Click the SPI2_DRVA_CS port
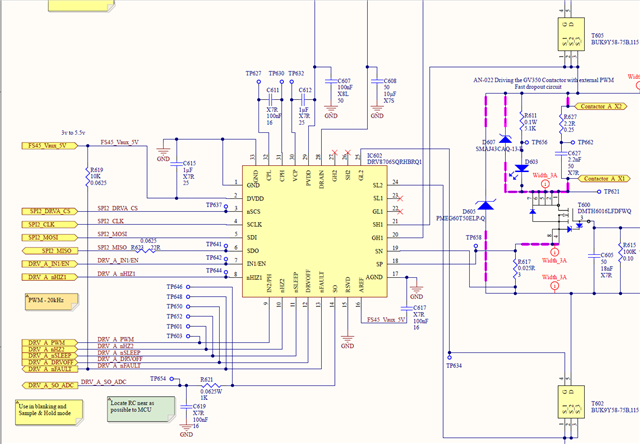The image size is (640, 444). [49, 211]
